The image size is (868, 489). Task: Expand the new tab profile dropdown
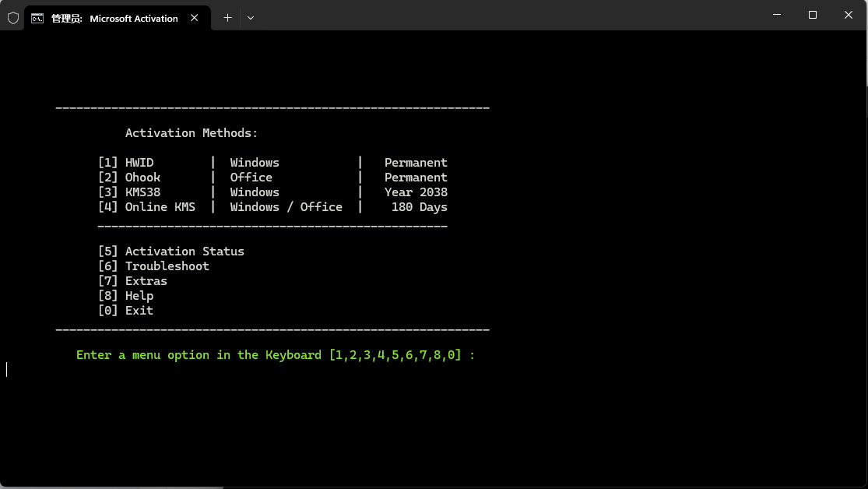coord(251,18)
